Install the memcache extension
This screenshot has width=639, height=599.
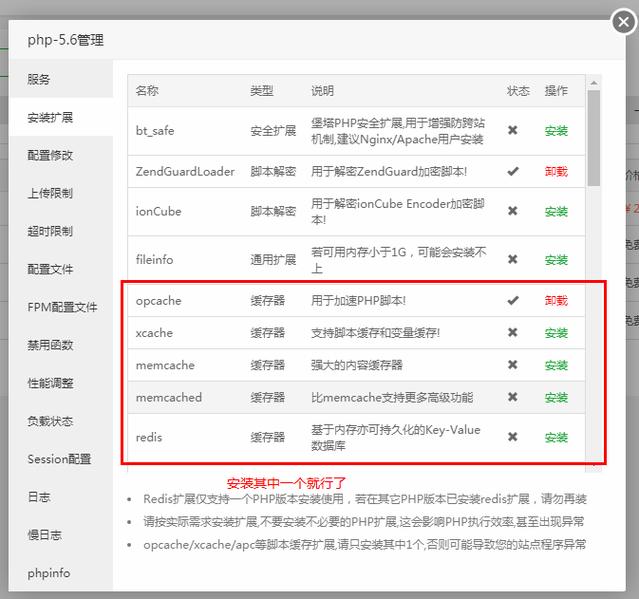click(x=556, y=365)
